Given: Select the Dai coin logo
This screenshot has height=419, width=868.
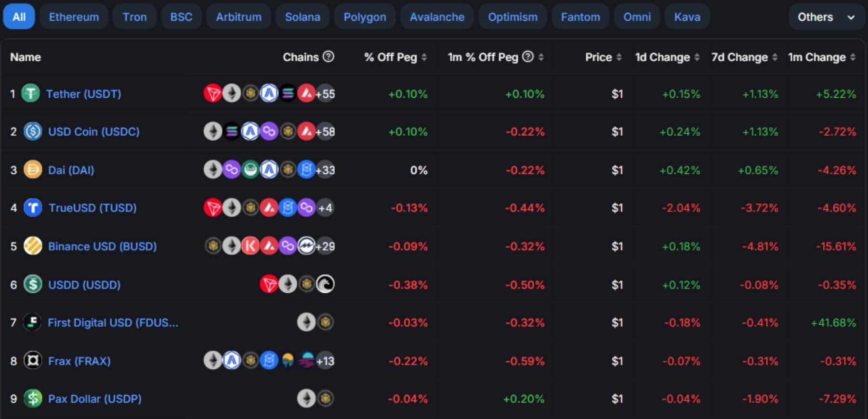Looking at the screenshot, I should pos(31,170).
